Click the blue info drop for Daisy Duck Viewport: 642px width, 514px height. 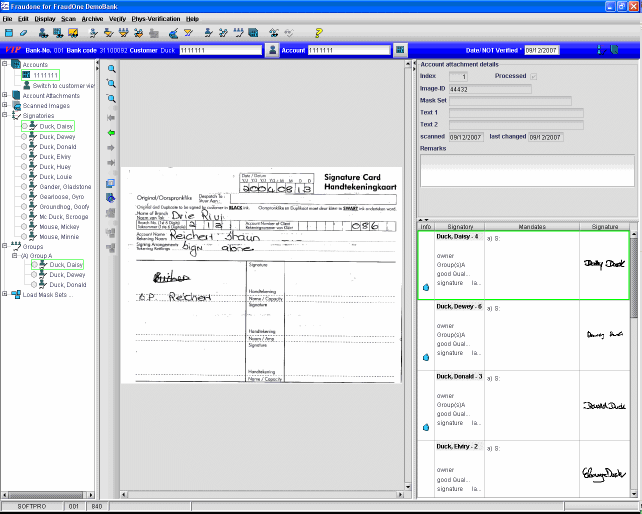pyautogui.click(x=426, y=287)
